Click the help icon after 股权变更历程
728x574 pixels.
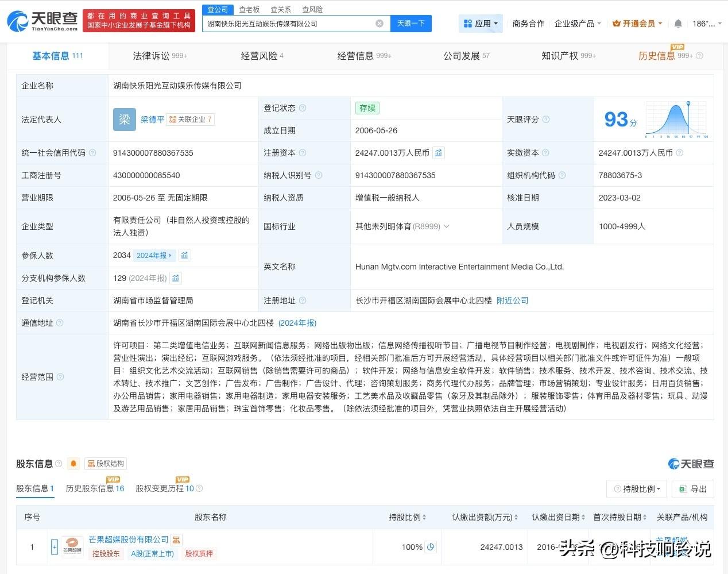(199, 488)
